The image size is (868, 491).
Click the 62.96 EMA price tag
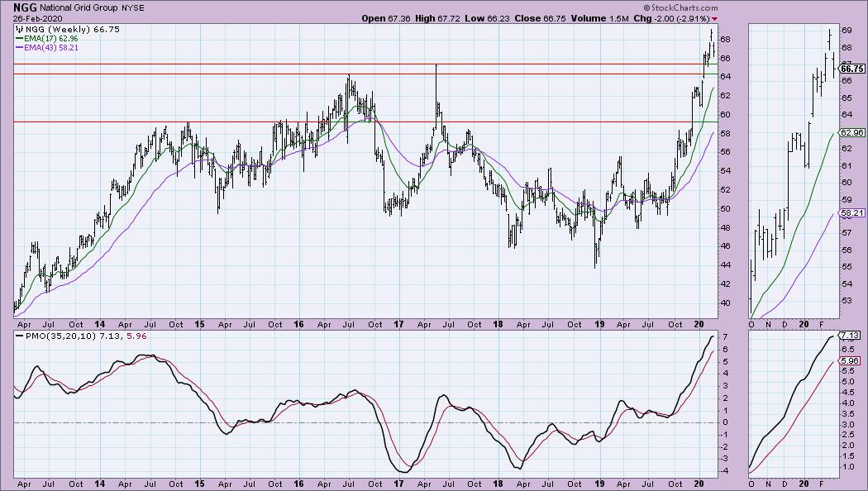852,133
